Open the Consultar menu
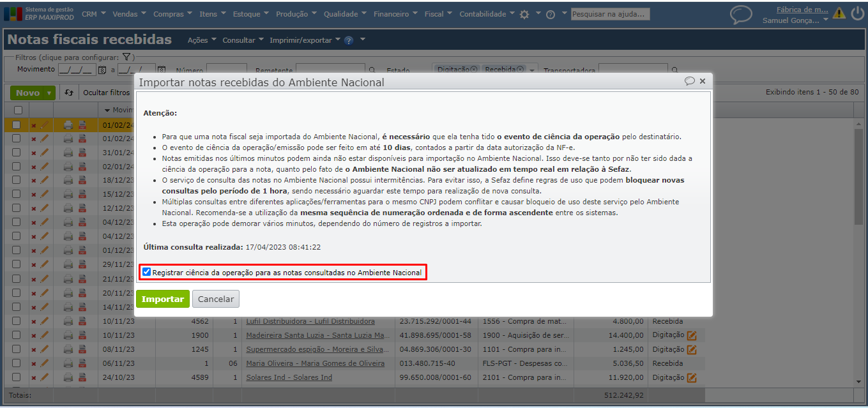 point(243,40)
